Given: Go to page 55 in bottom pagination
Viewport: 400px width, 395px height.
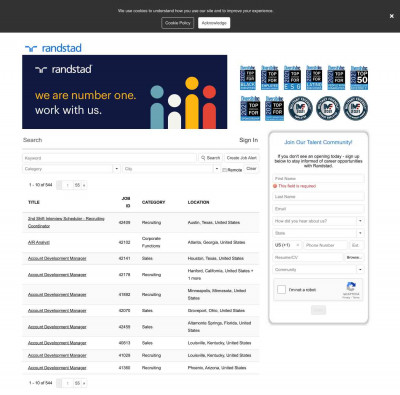Looking at the screenshot, I should [x=77, y=383].
